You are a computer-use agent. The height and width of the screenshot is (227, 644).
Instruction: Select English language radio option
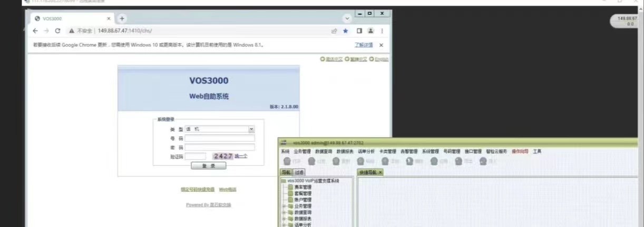tap(372, 59)
